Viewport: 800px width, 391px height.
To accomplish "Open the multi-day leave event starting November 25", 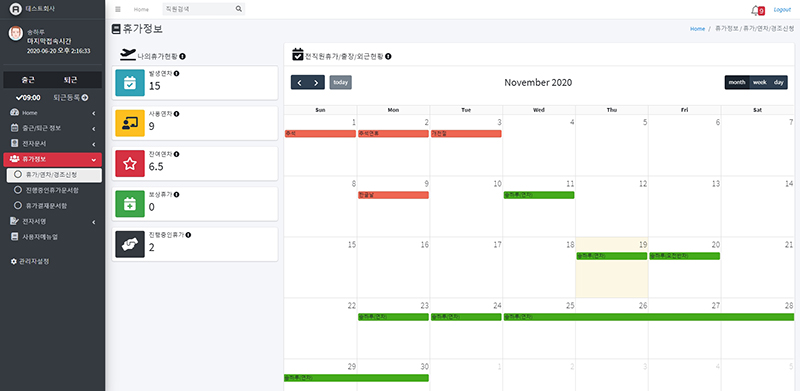I will click(649, 317).
